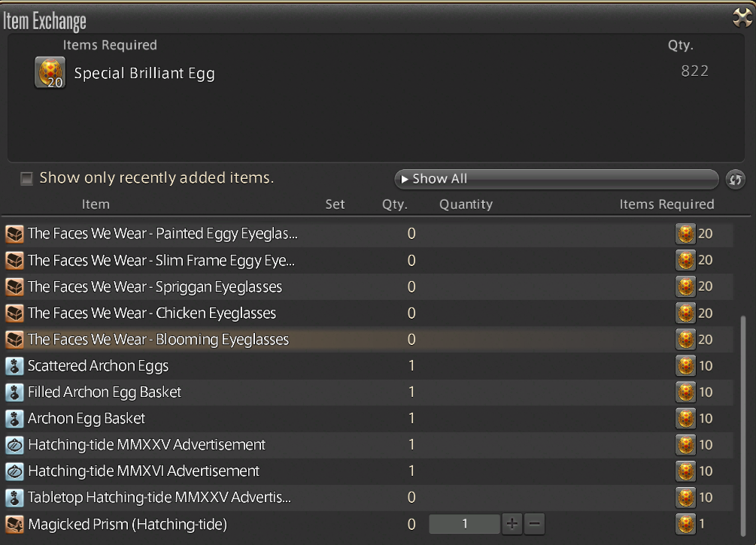
Task: Open the Show All filter dropdown
Action: 557,179
